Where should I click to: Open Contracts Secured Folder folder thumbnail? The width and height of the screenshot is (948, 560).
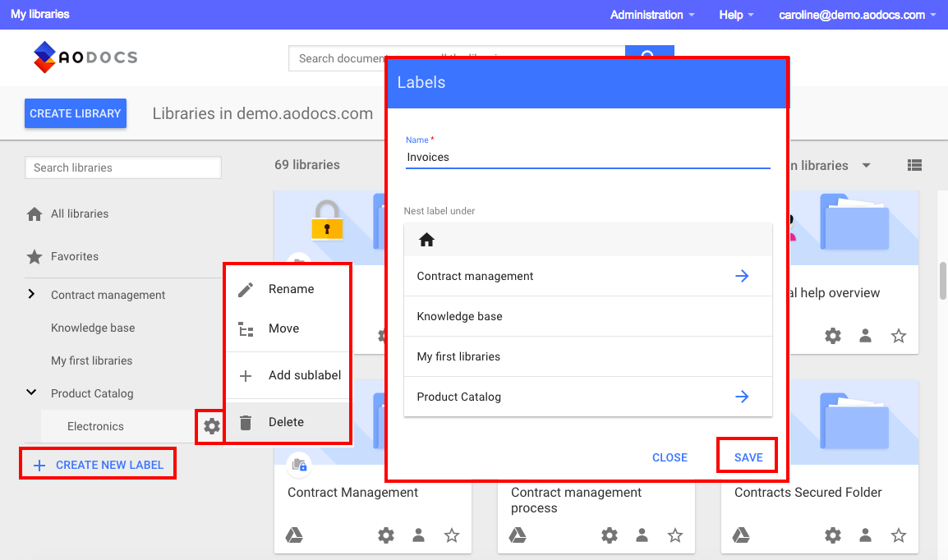854,422
